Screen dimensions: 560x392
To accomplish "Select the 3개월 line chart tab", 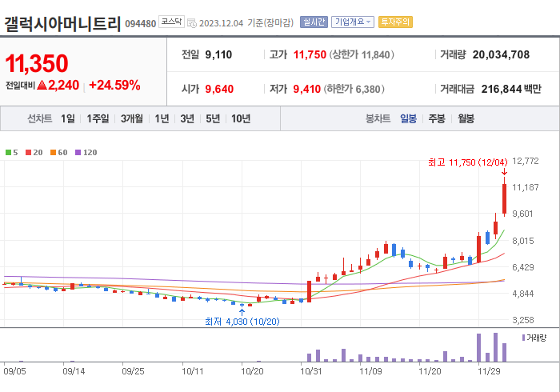I will 132,118.
